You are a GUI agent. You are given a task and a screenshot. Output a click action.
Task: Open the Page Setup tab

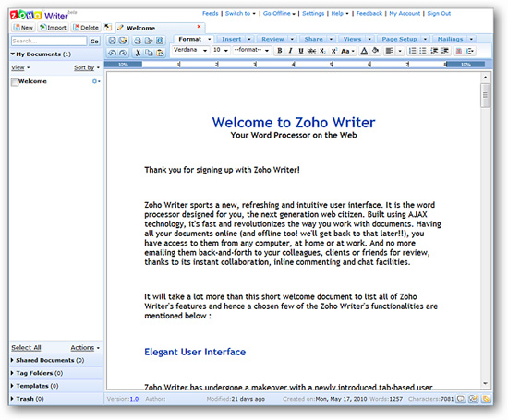(x=399, y=39)
